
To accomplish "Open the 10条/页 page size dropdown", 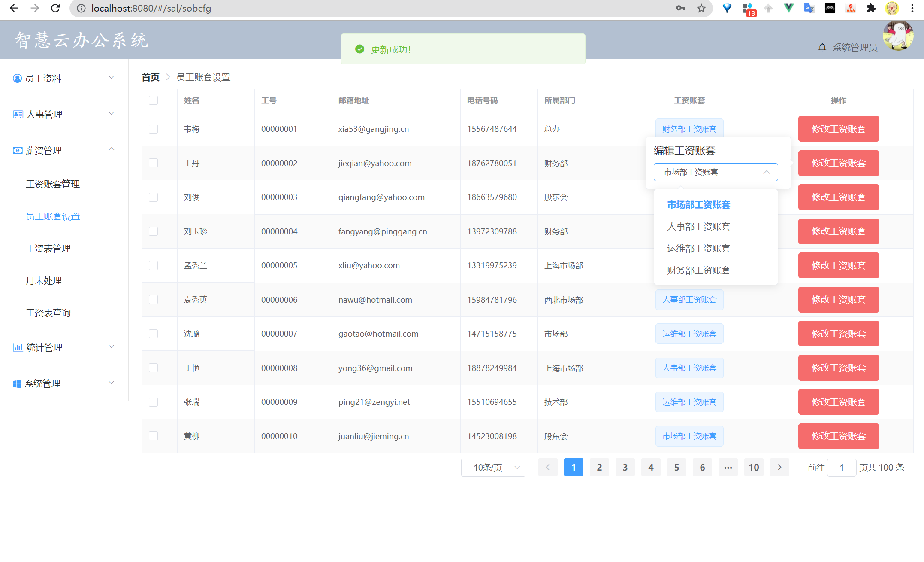I will 493,467.
